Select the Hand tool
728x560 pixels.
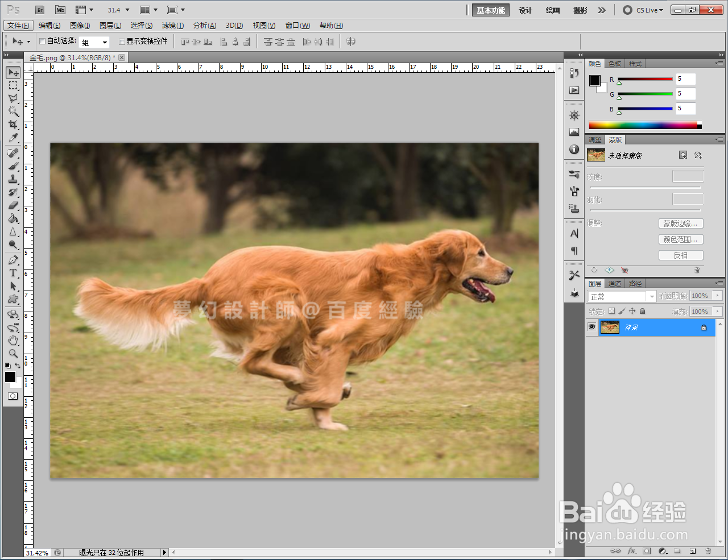coord(13,341)
